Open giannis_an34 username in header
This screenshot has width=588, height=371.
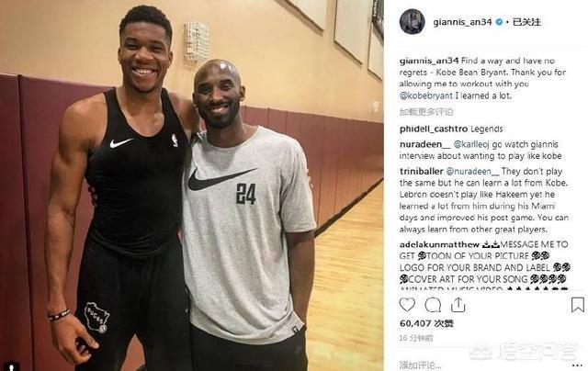(462, 22)
